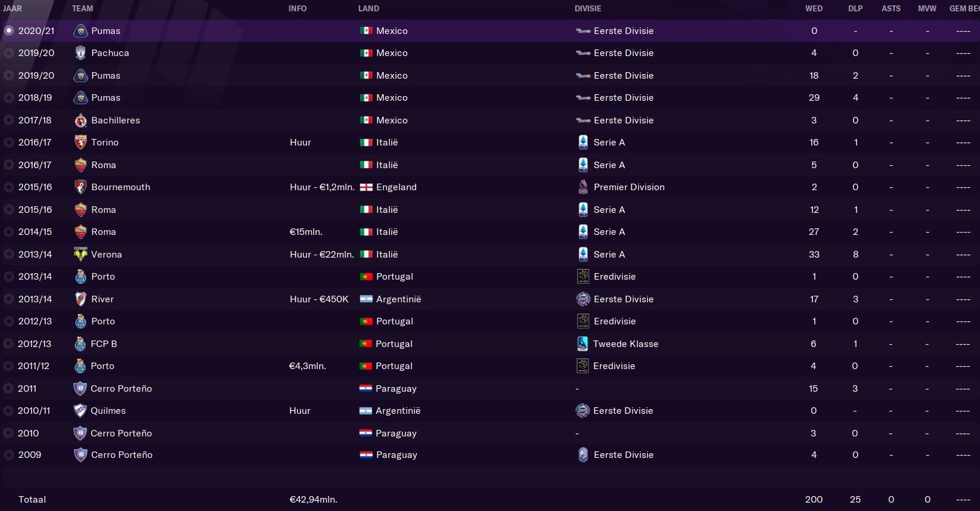Sort table by JAAR column header

point(13,8)
